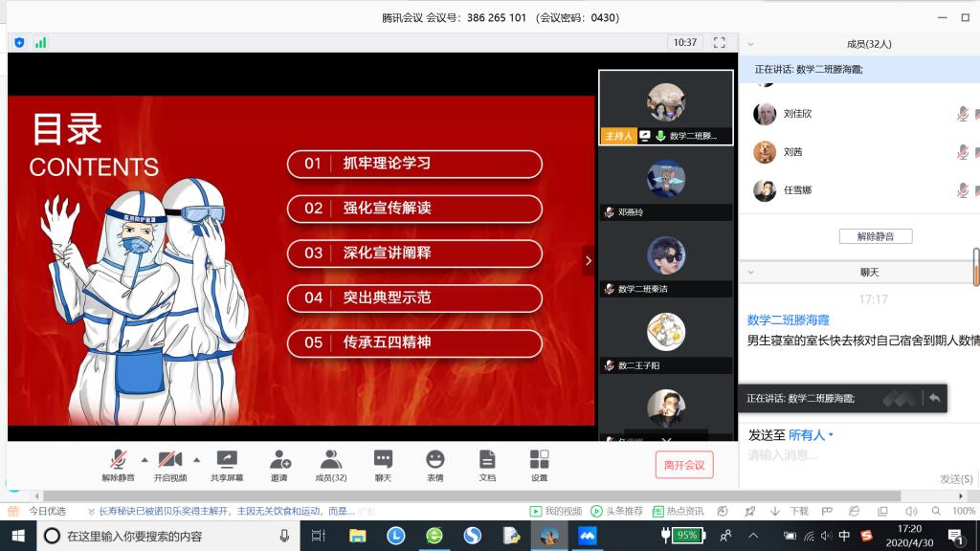Collapse the 聊天 panel chevron
980x551 pixels.
(751, 273)
